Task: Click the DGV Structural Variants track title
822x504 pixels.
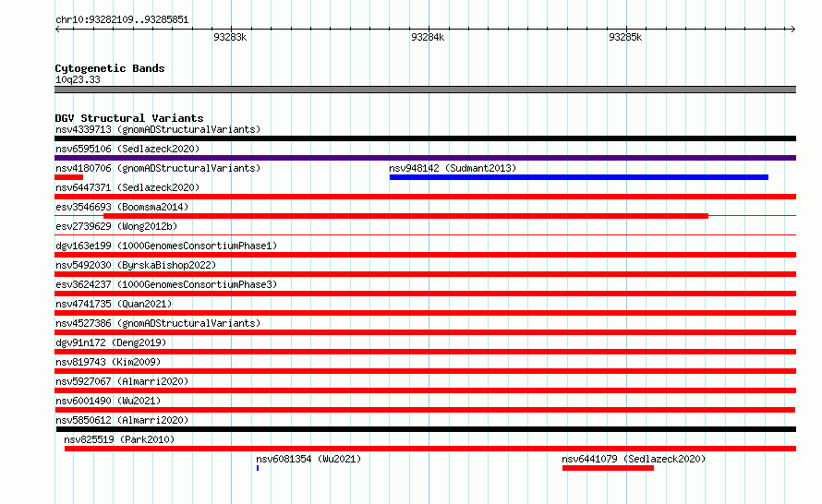Action: coord(129,118)
